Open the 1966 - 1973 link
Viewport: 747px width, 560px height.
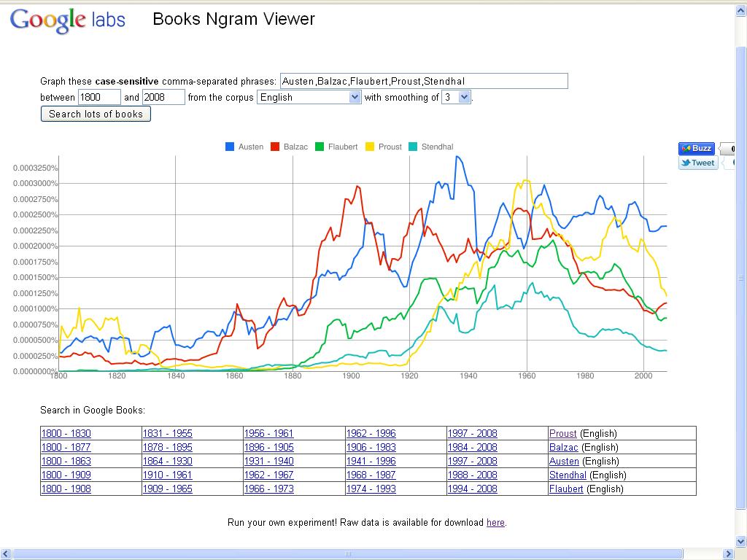(x=268, y=489)
